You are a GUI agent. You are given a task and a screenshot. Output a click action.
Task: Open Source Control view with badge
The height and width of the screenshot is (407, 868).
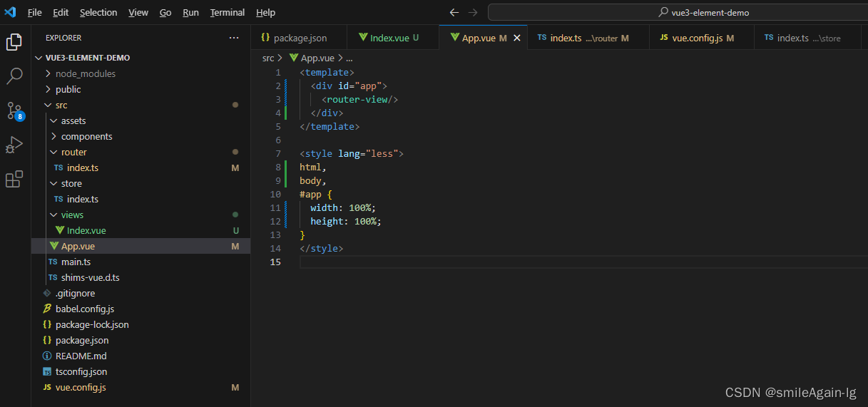coord(14,110)
